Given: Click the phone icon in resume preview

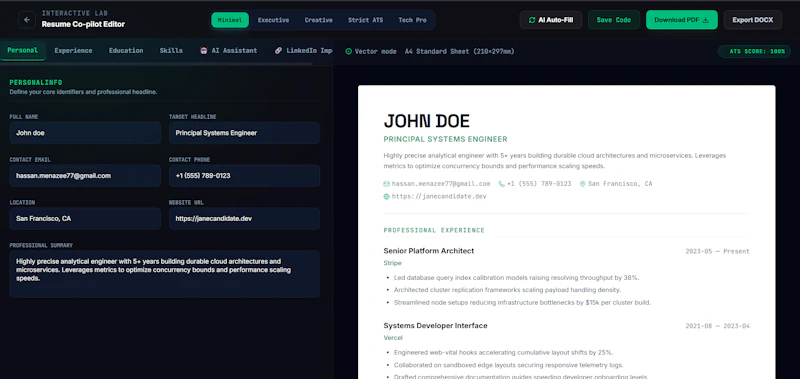Looking at the screenshot, I should 502,184.
